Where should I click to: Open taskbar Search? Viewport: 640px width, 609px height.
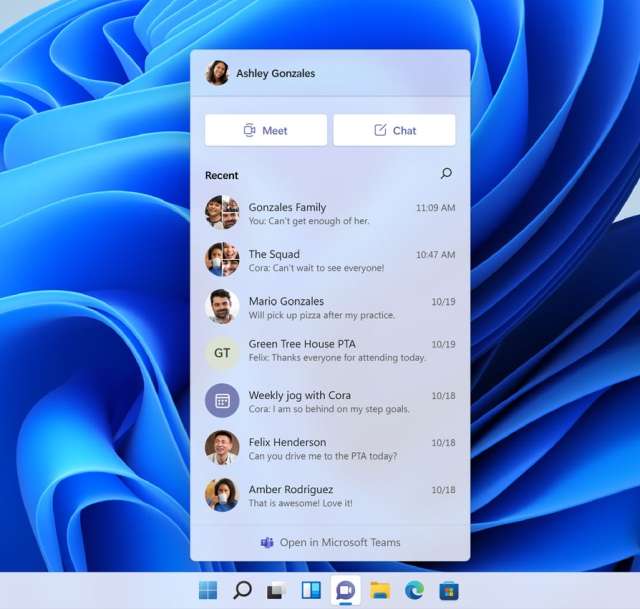click(242, 590)
